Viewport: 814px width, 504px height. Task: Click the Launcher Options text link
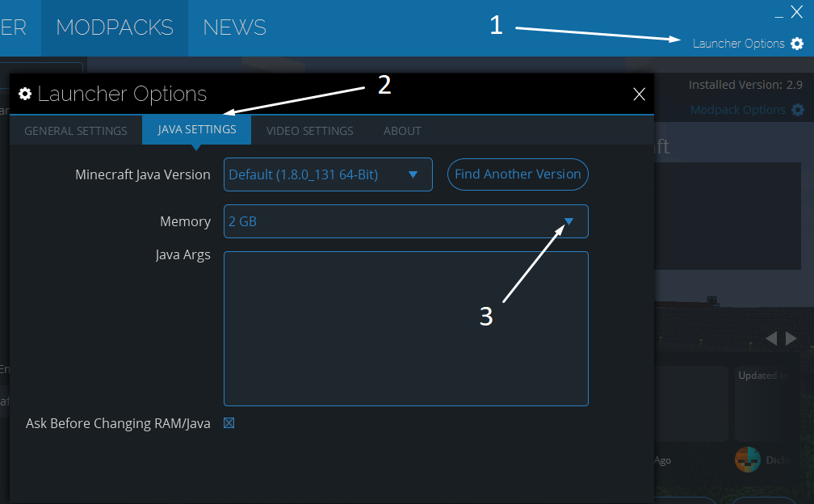[738, 44]
